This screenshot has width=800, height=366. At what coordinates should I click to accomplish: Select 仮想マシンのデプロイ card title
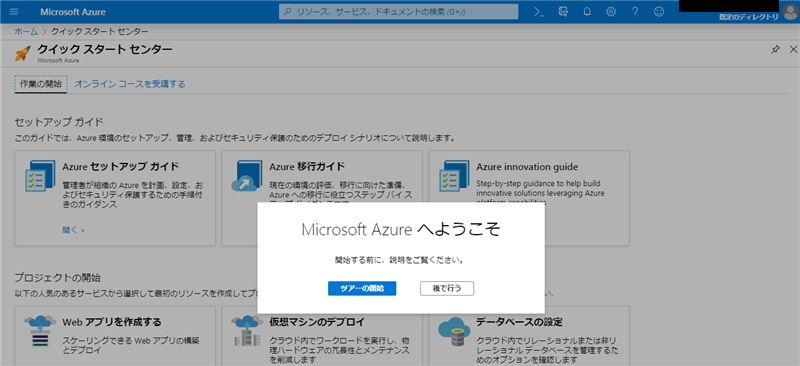click(317, 322)
